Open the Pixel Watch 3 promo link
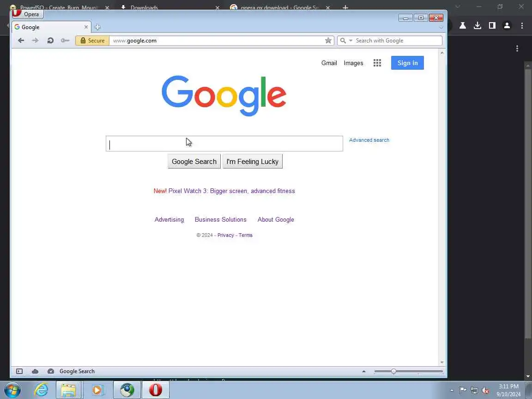 pos(232,191)
